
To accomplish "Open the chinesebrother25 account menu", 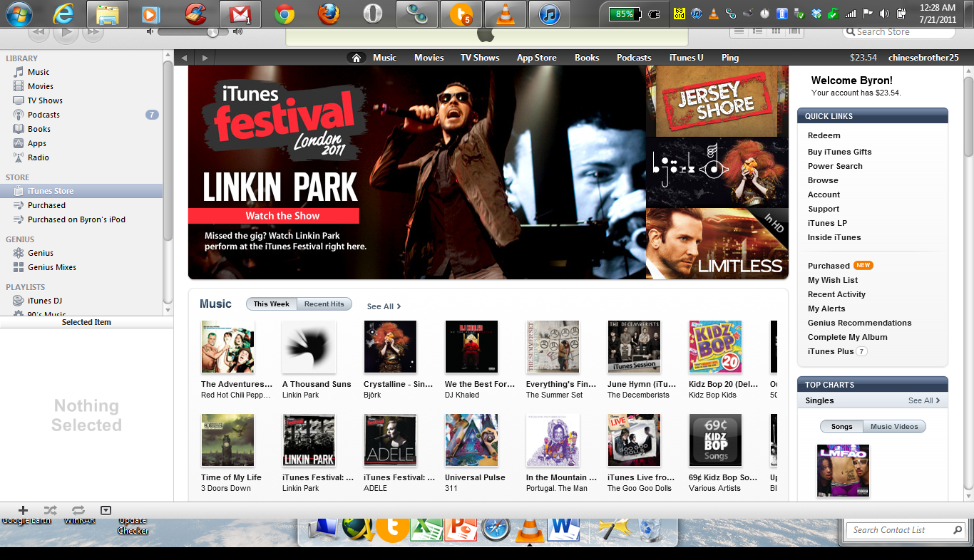I will point(923,58).
